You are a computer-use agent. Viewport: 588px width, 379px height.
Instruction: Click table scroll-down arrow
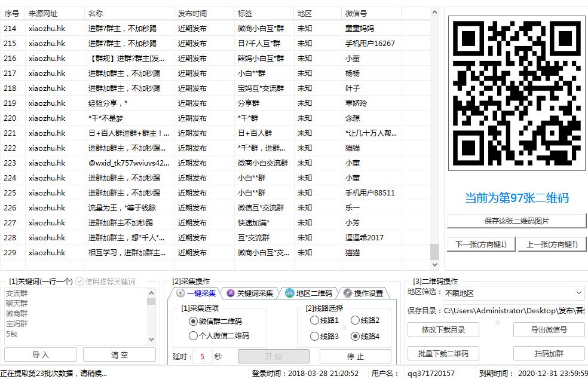pyautogui.click(x=434, y=265)
